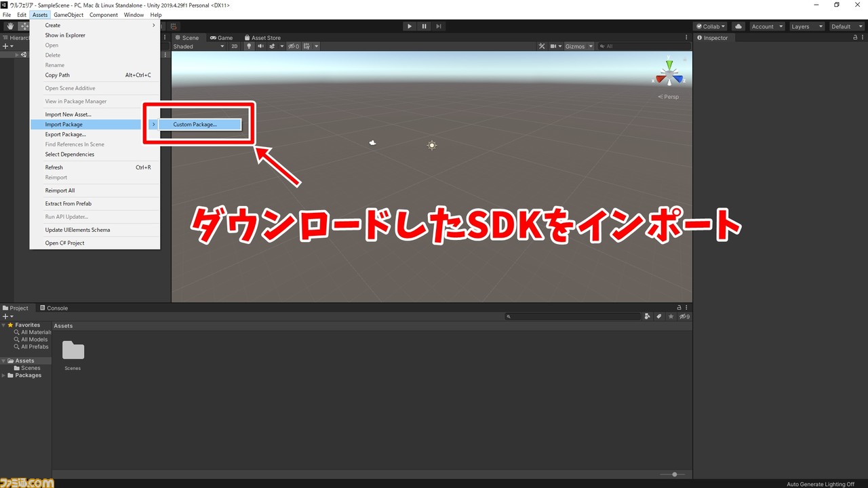The image size is (868, 488).
Task: Click the Pause button
Action: (424, 26)
